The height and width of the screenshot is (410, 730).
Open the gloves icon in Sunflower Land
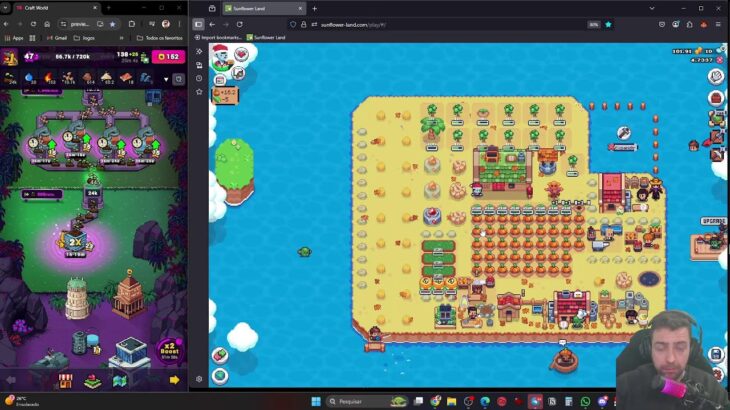pos(716,76)
